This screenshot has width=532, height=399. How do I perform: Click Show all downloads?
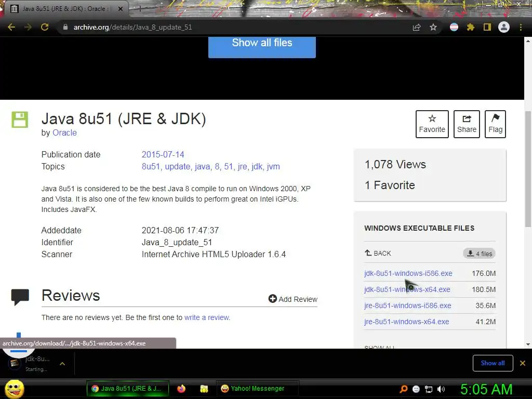pyautogui.click(x=493, y=363)
